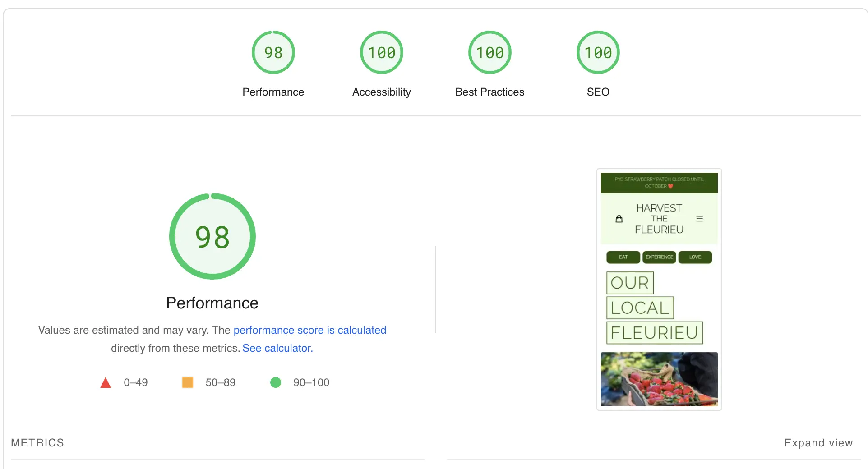Click the '90–100' range text

pyautogui.click(x=311, y=382)
